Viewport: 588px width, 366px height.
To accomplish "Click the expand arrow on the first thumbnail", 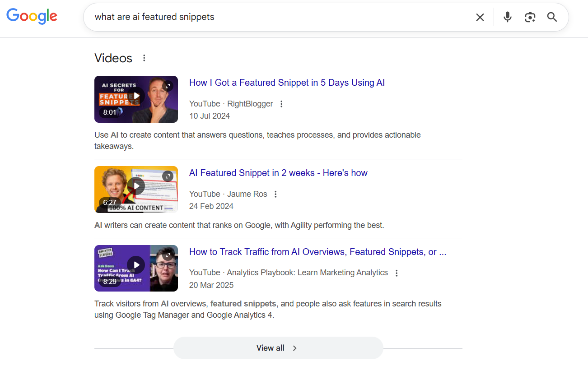I will (168, 86).
